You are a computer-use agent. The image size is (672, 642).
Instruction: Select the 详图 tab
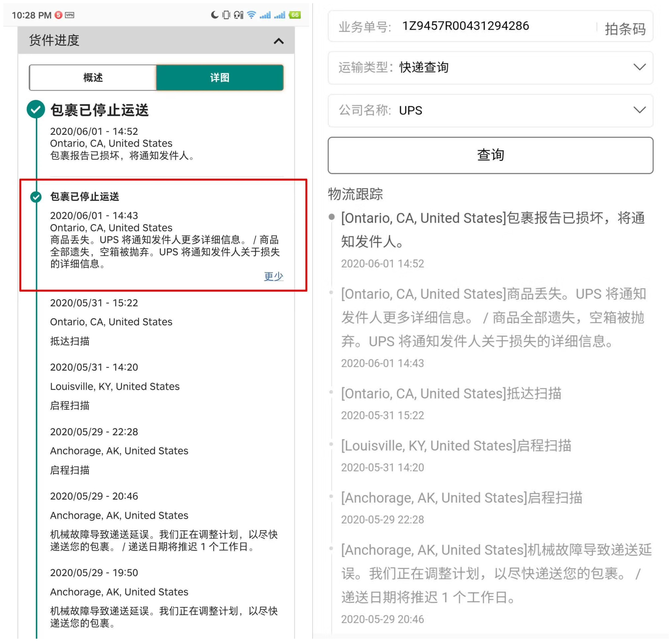pos(220,78)
